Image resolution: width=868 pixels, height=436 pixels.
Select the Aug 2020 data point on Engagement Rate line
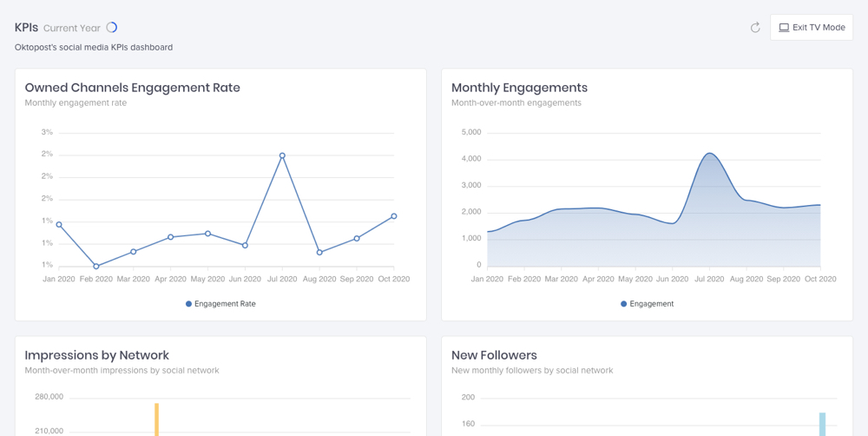[x=319, y=253]
